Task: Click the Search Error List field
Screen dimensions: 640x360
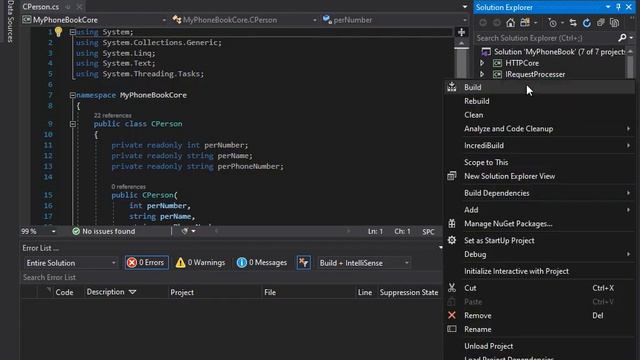Action: pos(231,278)
